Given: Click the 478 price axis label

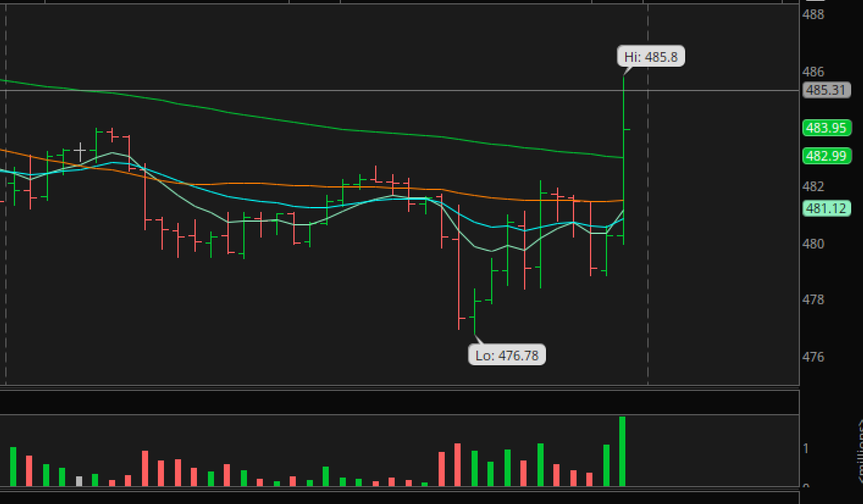Looking at the screenshot, I should [813, 300].
